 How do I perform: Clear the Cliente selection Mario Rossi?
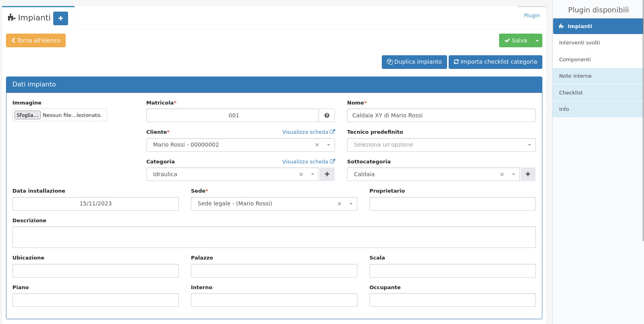point(317,145)
